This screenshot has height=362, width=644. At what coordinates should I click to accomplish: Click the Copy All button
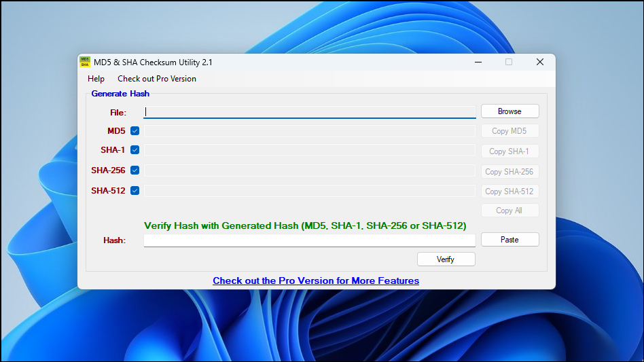point(509,211)
